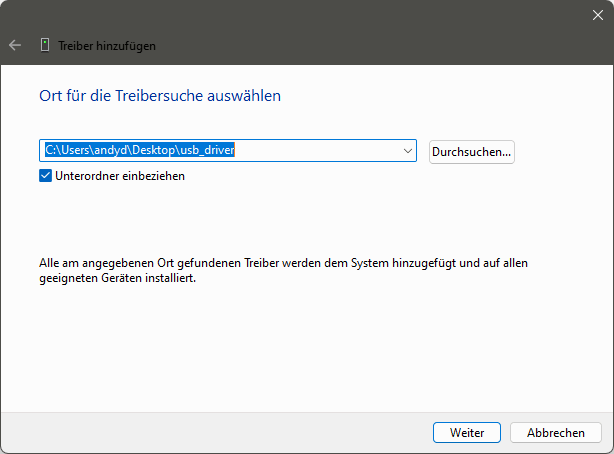Cancel with the Abbrechen button
Screen dimensions: 614x454
click(x=556, y=432)
